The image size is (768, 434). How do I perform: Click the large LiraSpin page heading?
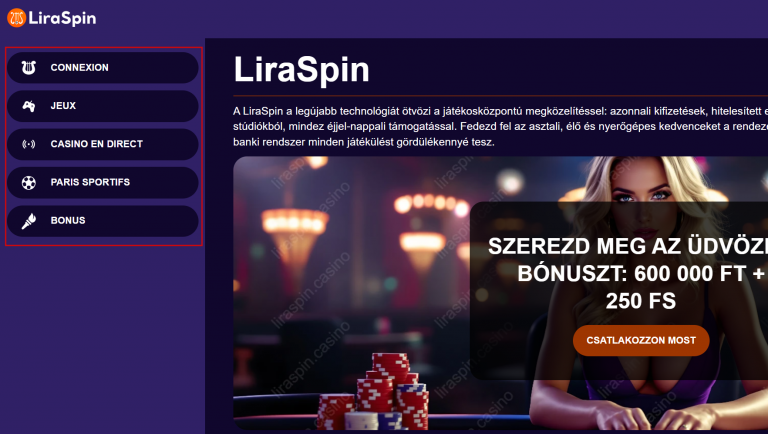coord(301,70)
